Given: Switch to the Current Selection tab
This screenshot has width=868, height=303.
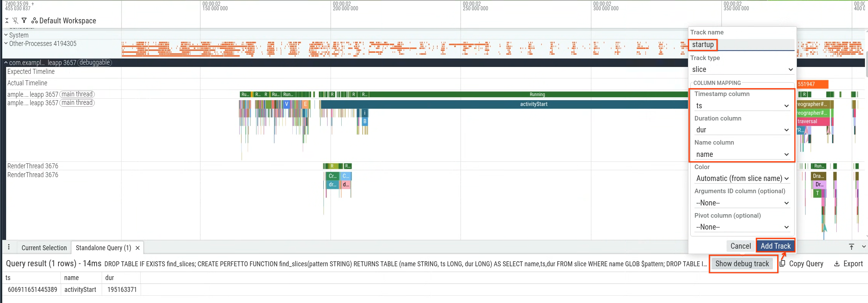Looking at the screenshot, I should (44, 248).
